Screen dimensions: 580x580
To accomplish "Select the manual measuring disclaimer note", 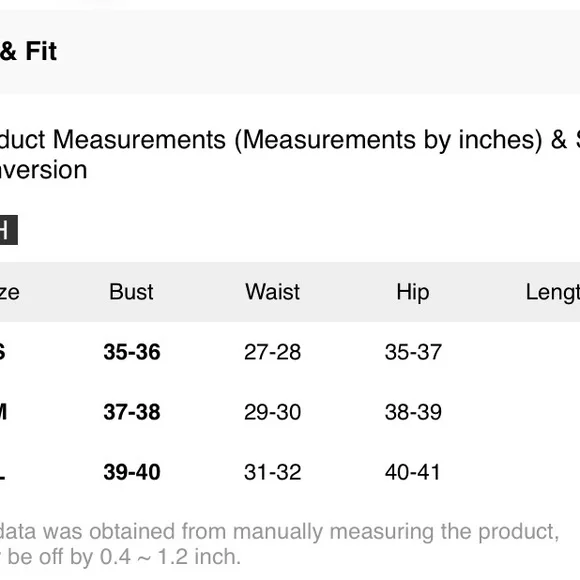I will pyautogui.click(x=280, y=544).
